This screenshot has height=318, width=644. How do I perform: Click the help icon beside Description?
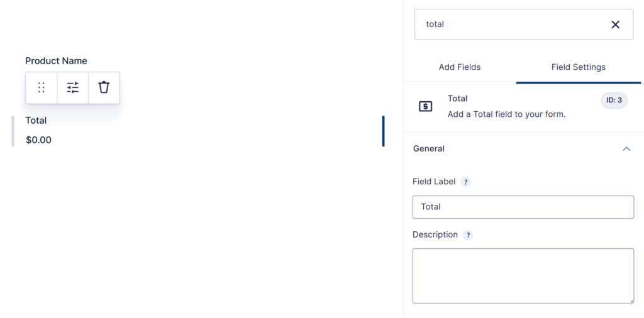click(468, 235)
